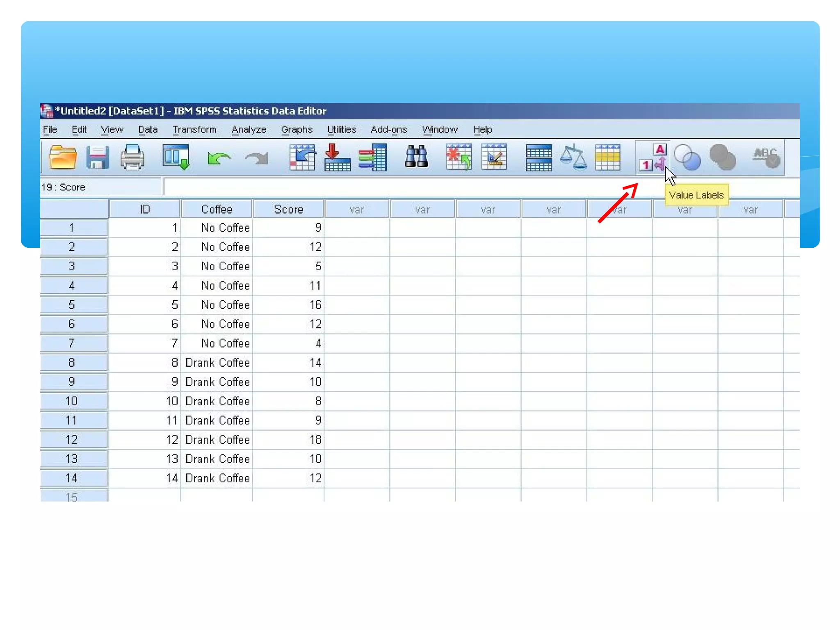Select the Score column header
The width and height of the screenshot is (840, 630).
[288, 210]
